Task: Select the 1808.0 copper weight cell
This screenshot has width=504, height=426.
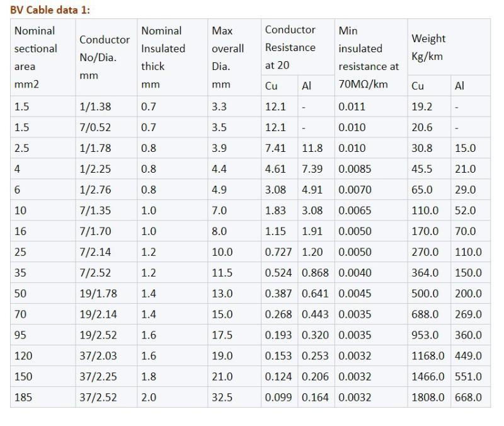Action: click(x=428, y=398)
